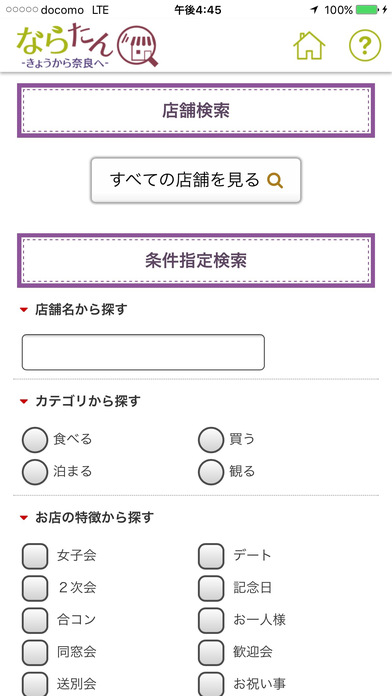Screen dimensions: 392x696
Task: Focus the store name search field
Action: [143, 352]
